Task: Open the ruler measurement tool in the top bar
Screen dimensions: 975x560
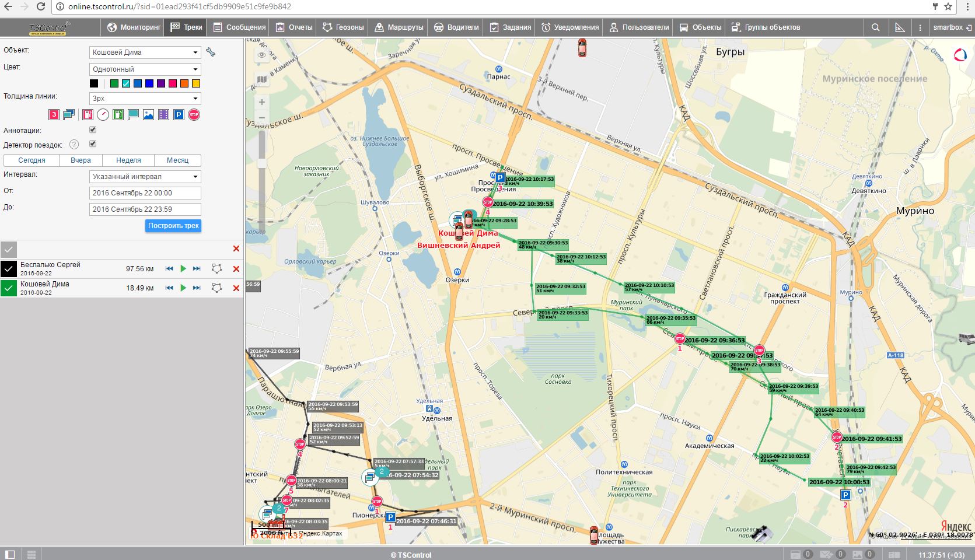Action: (x=900, y=27)
